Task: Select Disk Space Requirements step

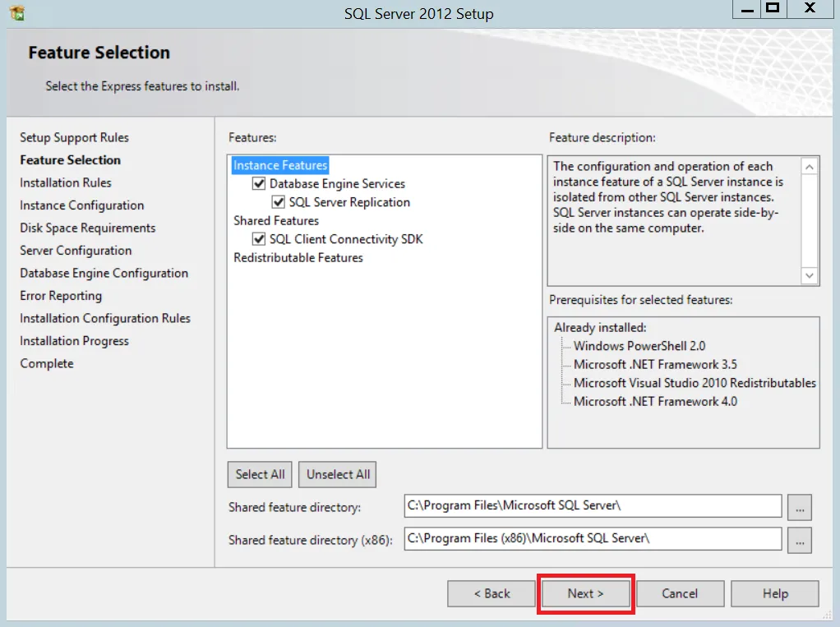Action: tap(88, 228)
